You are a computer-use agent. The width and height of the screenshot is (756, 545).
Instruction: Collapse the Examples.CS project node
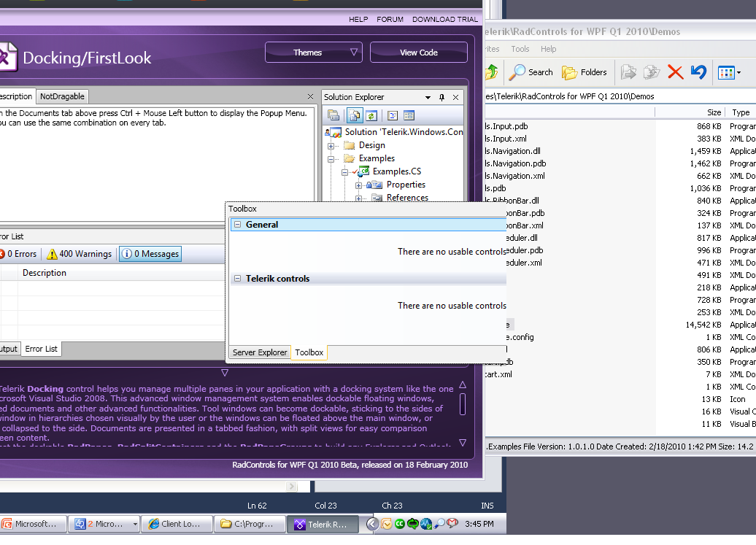(344, 172)
